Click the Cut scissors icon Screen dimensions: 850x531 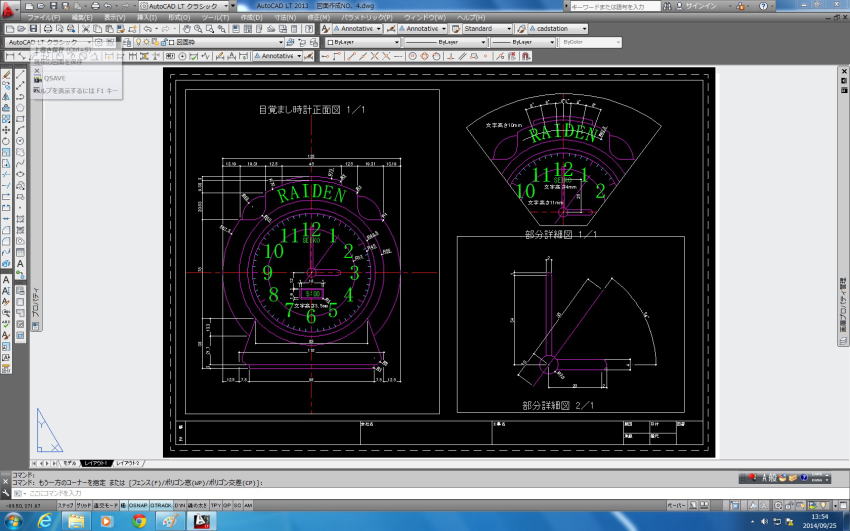coord(86,29)
